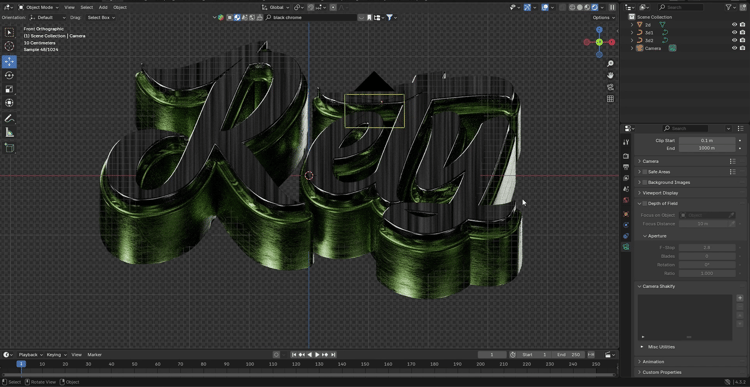This screenshot has width=750, height=387.
Task: Choose the Measure tool
Action: pos(9,132)
